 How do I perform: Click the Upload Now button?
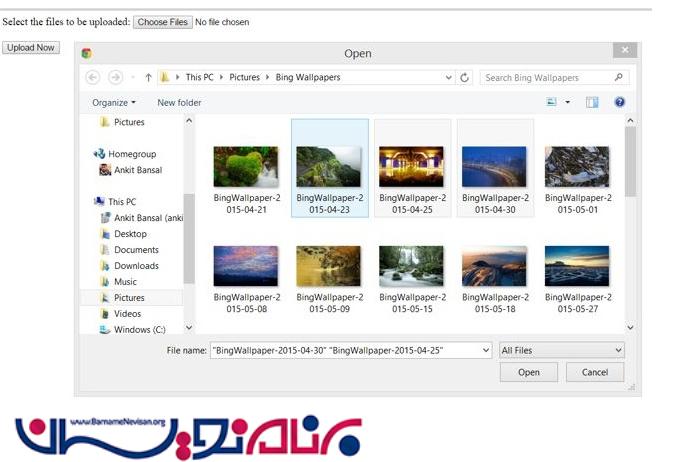[x=31, y=47]
